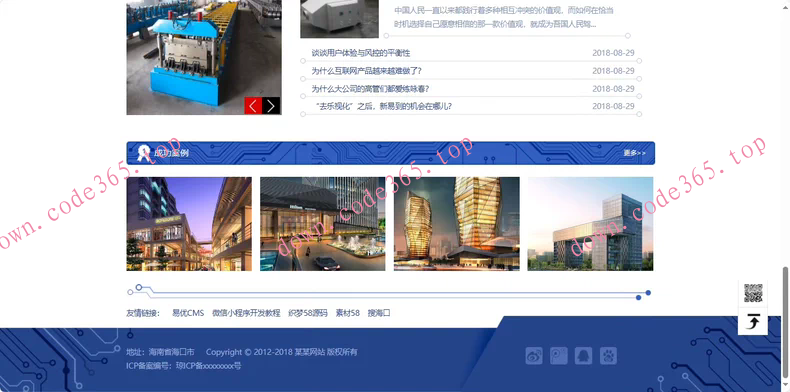Viewport: 790px width, 392px height.
Task: Click the Copyright © 2012-2018 text
Action: click(x=282, y=352)
